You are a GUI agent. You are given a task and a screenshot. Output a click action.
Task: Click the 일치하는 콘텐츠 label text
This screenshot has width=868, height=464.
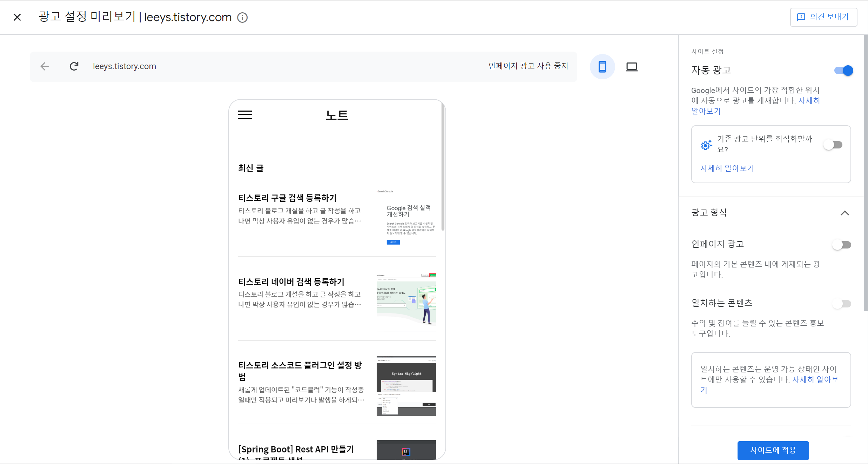[722, 303]
